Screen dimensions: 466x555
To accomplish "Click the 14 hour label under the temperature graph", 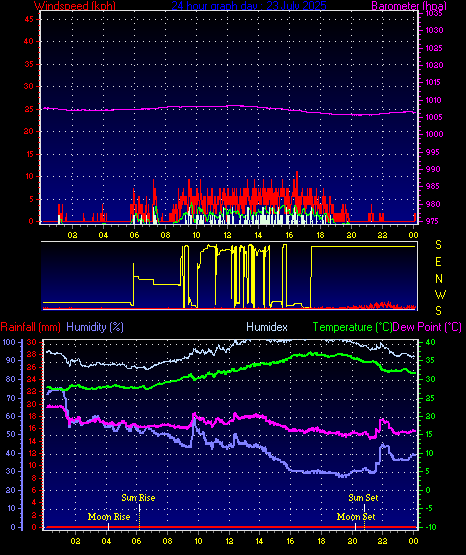I will (x=259, y=541).
